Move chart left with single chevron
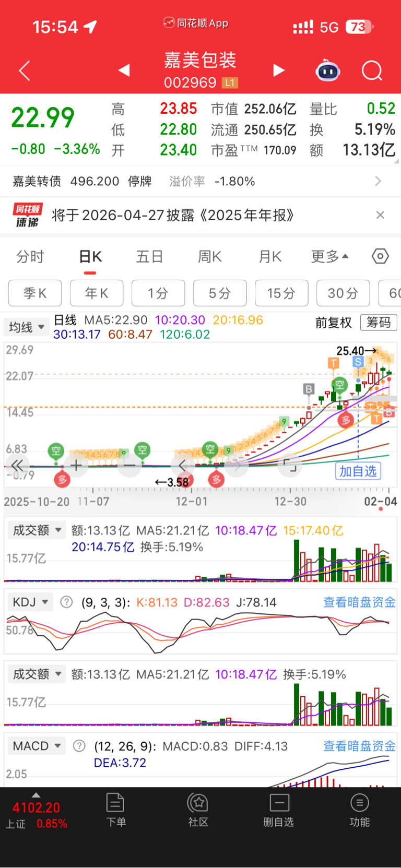Image resolution: width=401 pixels, height=868 pixels. (182, 466)
